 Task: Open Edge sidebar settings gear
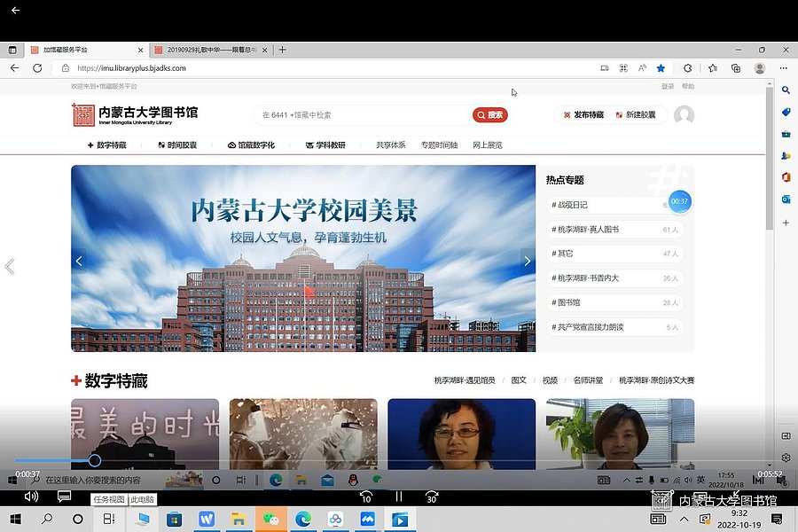click(786, 458)
